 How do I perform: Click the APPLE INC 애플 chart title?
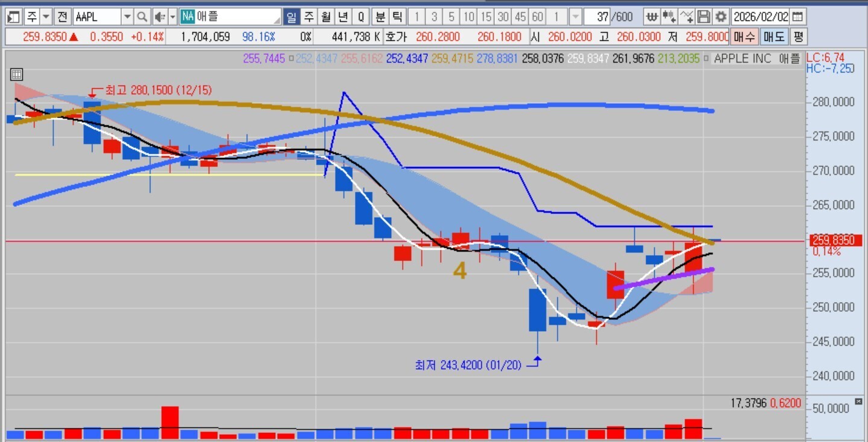(757, 58)
